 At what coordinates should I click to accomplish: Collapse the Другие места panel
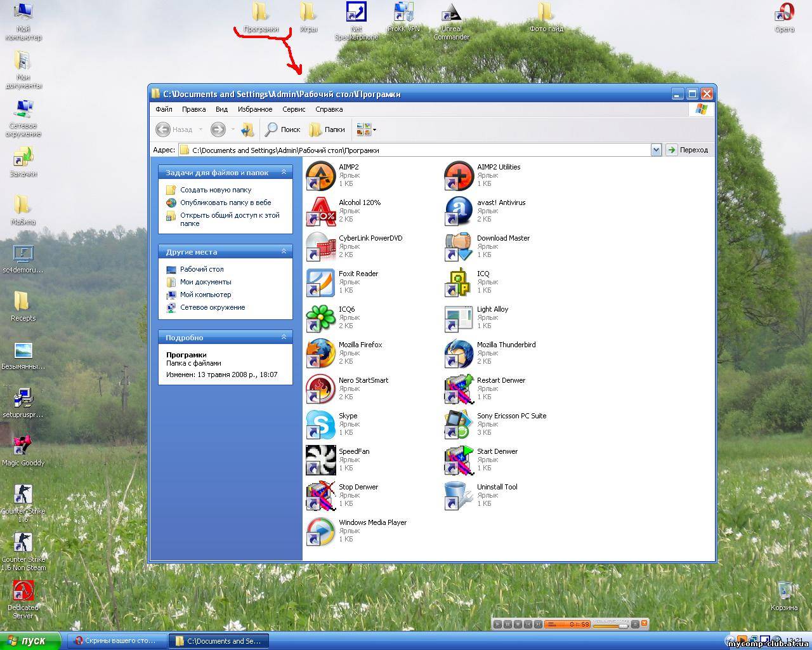pos(284,251)
